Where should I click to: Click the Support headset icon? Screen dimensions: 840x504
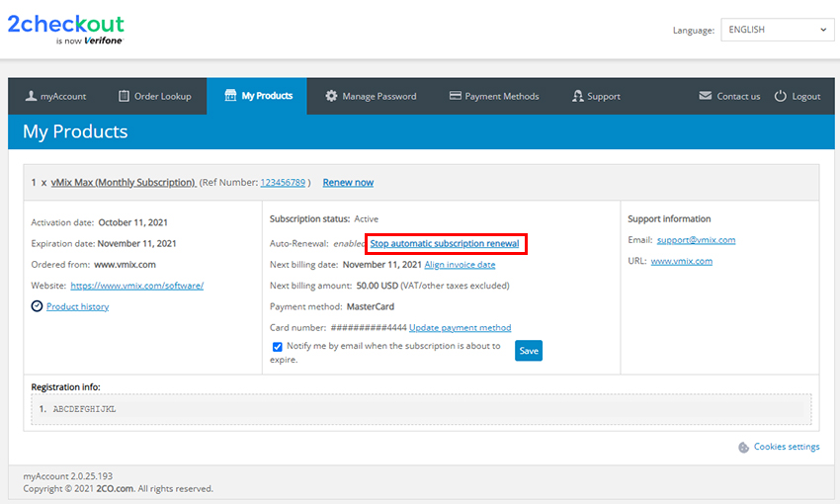[577, 96]
